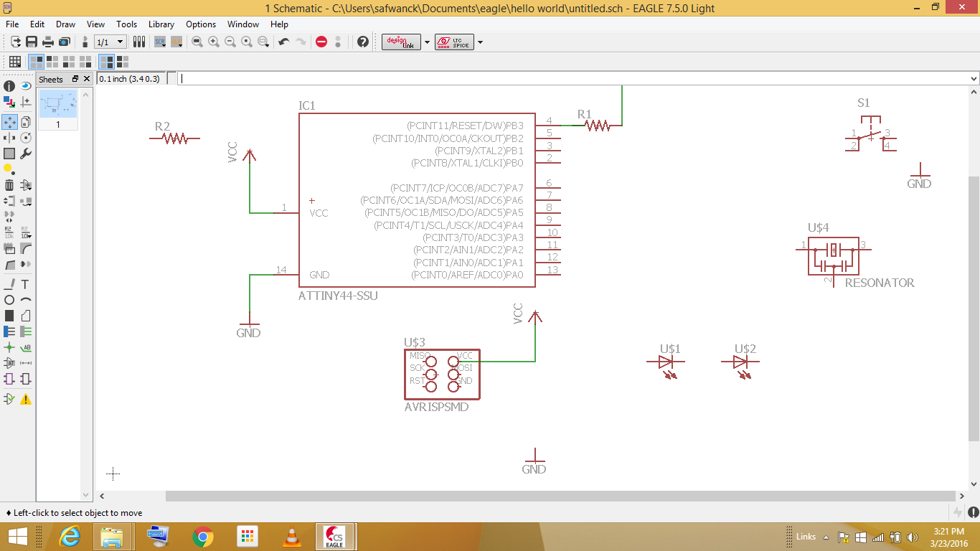Select the Polygon tool

(26, 316)
